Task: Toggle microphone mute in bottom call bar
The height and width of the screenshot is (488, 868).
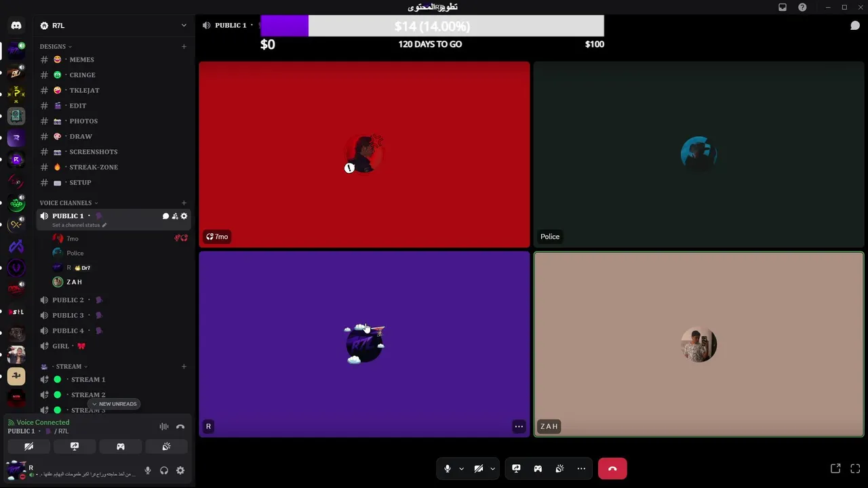Action: click(x=447, y=468)
